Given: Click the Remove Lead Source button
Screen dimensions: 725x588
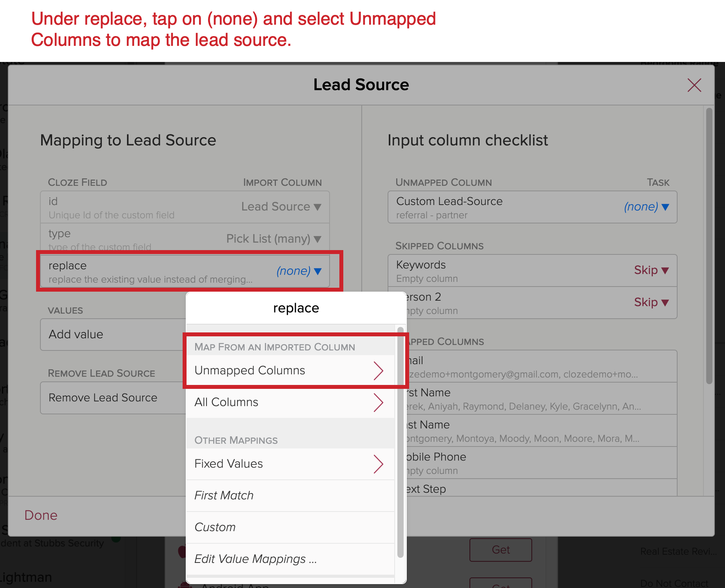Looking at the screenshot, I should [x=103, y=397].
